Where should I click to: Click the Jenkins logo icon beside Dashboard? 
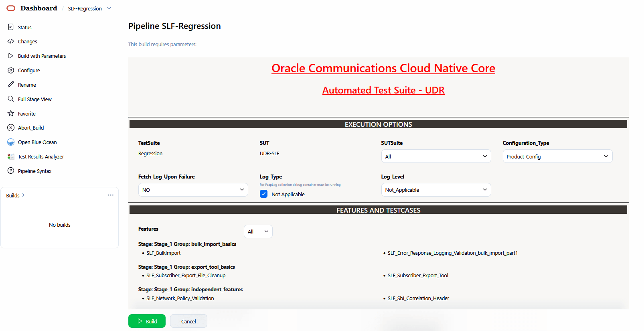(x=11, y=8)
